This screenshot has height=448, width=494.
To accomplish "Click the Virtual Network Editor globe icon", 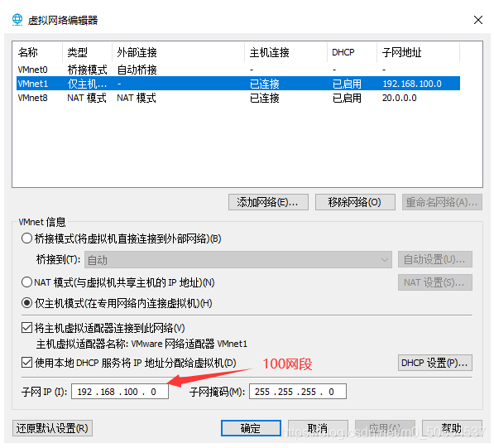I will pos(17,20).
